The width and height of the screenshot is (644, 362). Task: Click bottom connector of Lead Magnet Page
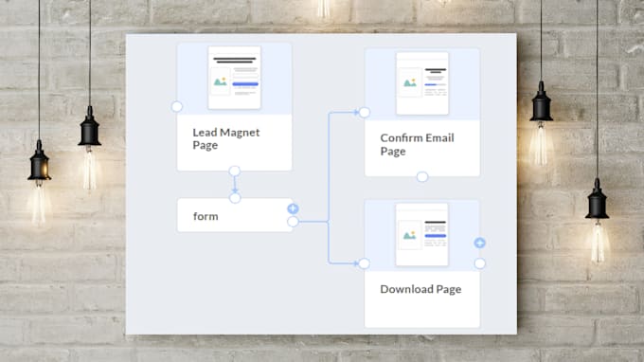coord(235,171)
